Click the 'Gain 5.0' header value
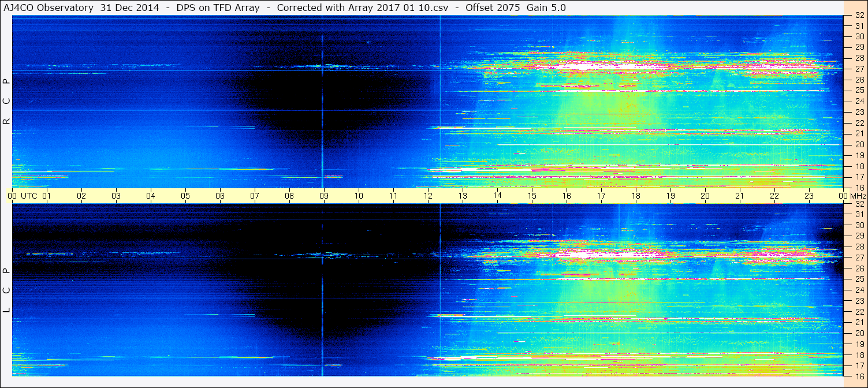 [547, 8]
